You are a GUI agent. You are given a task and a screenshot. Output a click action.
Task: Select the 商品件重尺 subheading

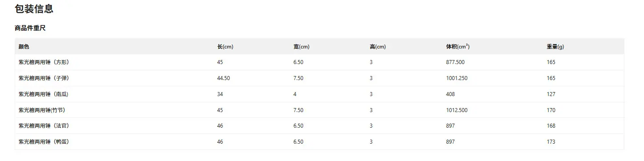(30, 28)
